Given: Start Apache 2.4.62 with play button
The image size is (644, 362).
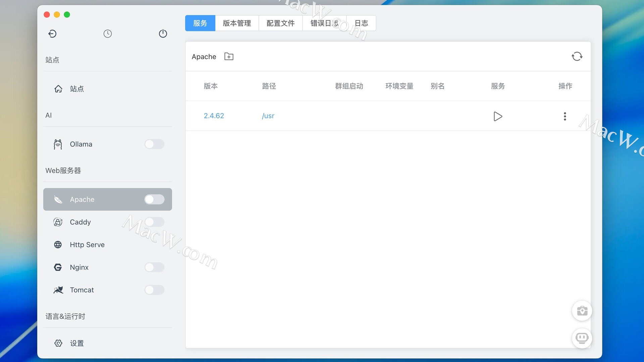Looking at the screenshot, I should click(498, 116).
